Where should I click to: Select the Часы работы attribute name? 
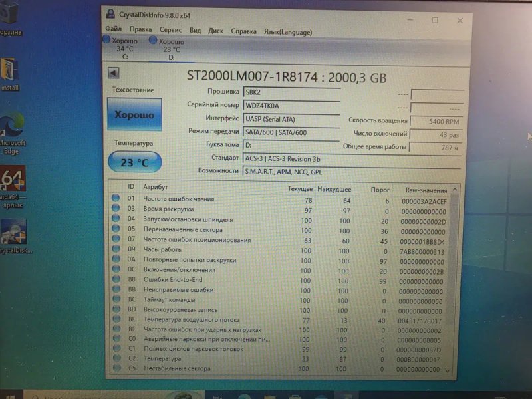(x=163, y=250)
